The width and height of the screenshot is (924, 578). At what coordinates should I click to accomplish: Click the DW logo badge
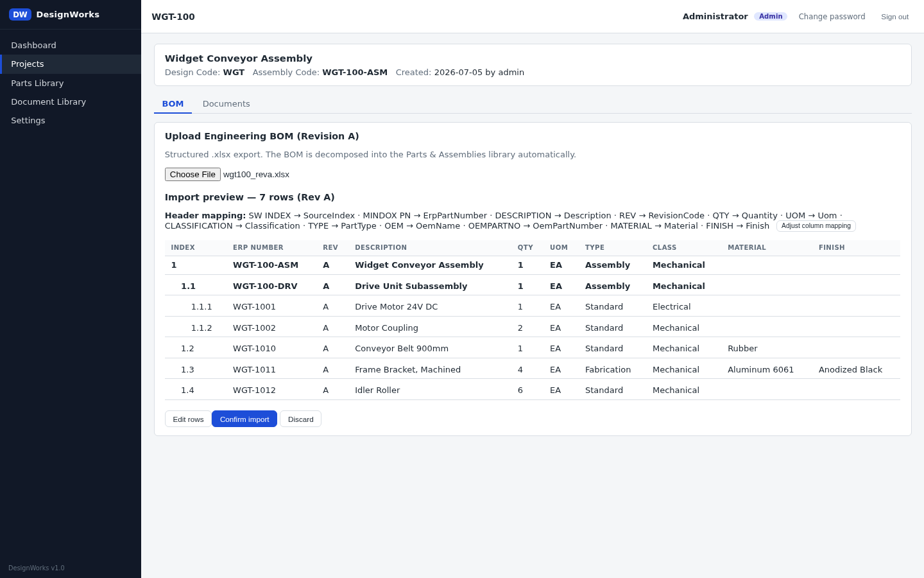pos(20,14)
